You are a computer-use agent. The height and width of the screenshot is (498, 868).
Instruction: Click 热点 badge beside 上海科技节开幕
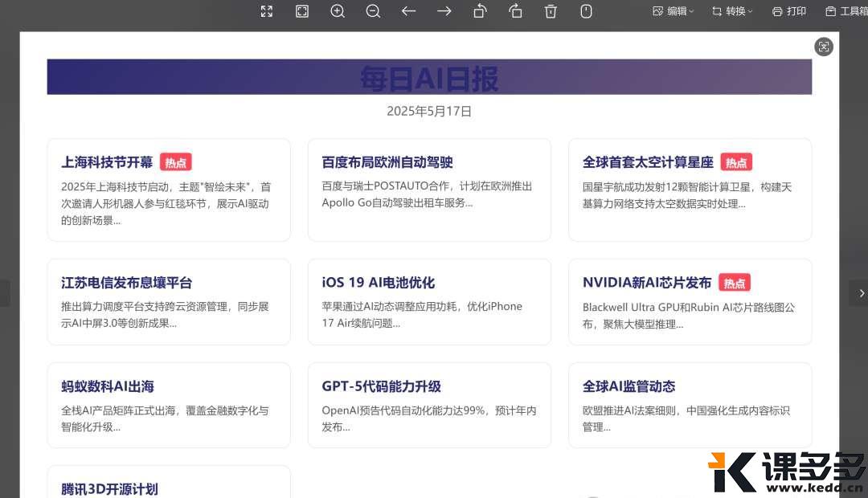(175, 162)
